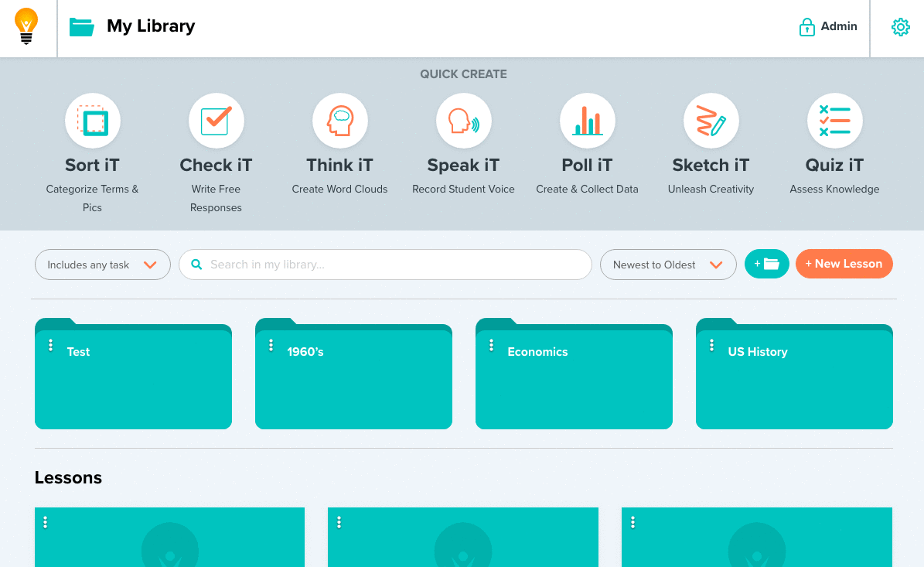This screenshot has width=924, height=567.
Task: Create a Speak iT recording task
Action: [x=464, y=121]
